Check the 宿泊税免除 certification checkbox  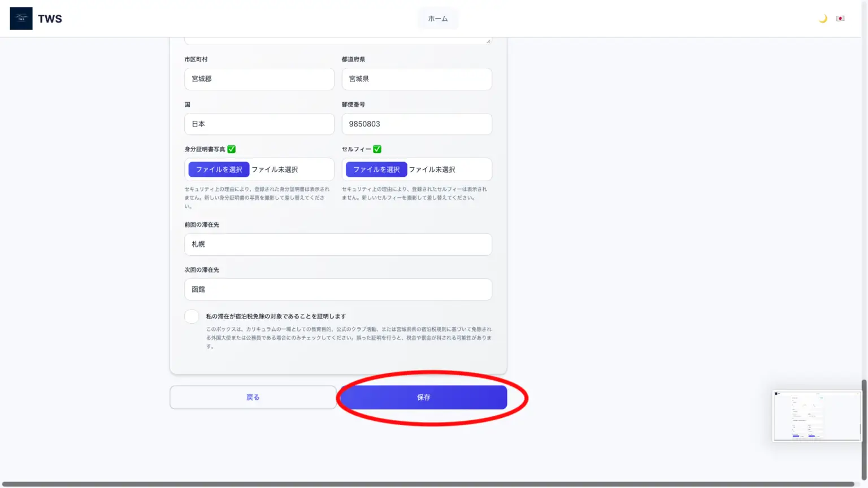[192, 317]
